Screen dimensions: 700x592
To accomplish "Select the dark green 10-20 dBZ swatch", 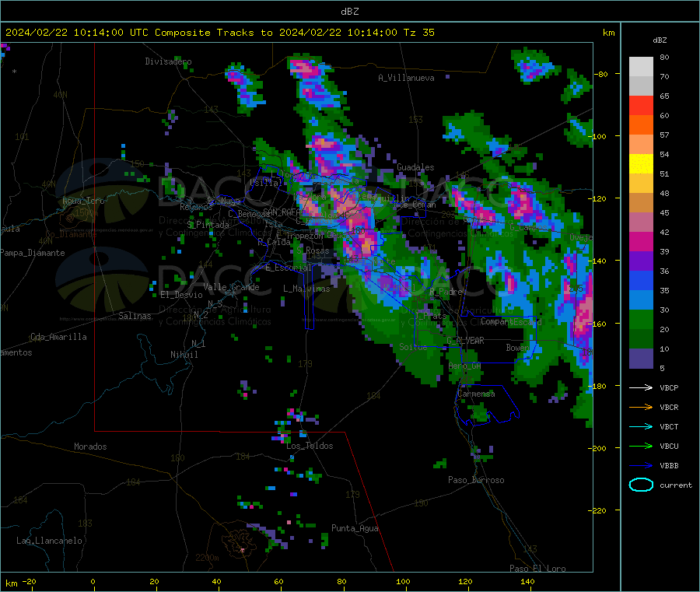I will click(x=641, y=339).
